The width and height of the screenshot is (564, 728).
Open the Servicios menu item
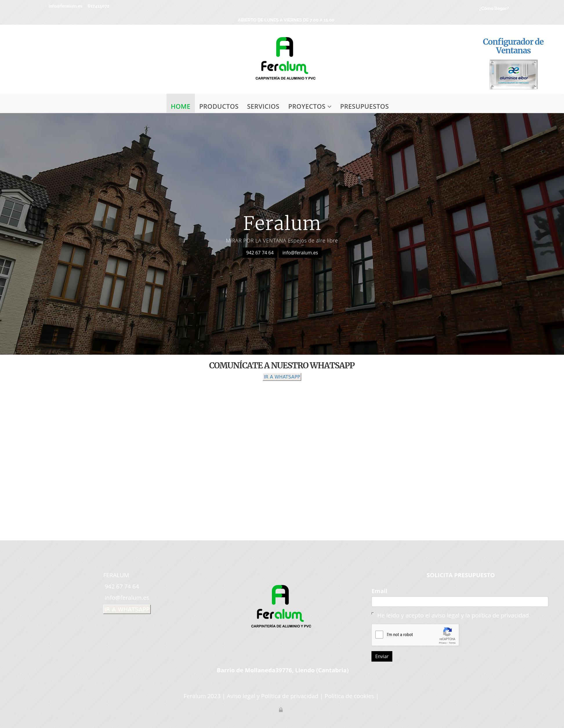263,106
